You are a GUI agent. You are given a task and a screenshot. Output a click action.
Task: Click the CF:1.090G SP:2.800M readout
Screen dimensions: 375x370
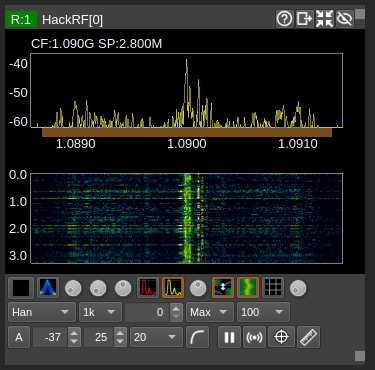coord(97,44)
